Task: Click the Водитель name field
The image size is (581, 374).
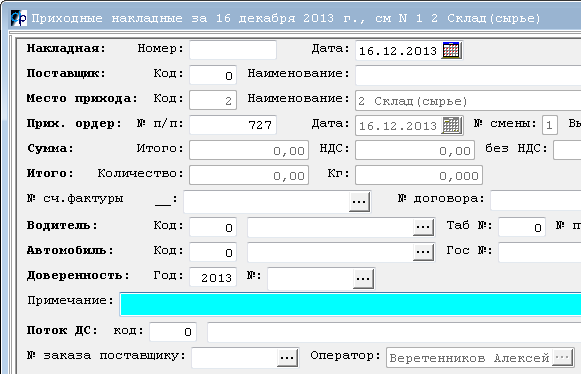Action: click(330, 227)
